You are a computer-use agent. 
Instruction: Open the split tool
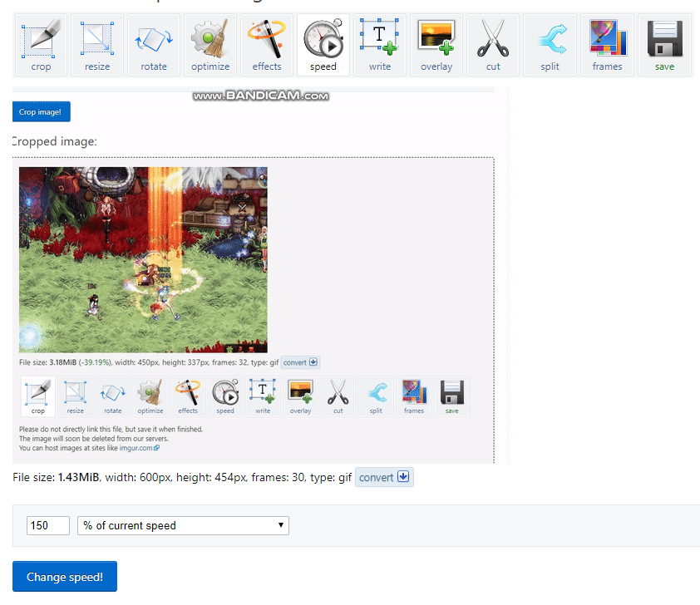(550, 45)
